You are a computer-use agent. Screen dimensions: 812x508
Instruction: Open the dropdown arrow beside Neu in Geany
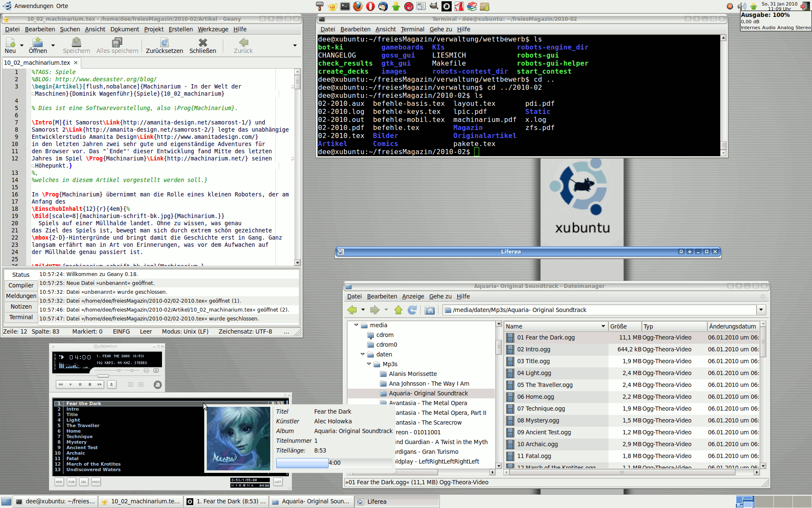tap(22, 45)
